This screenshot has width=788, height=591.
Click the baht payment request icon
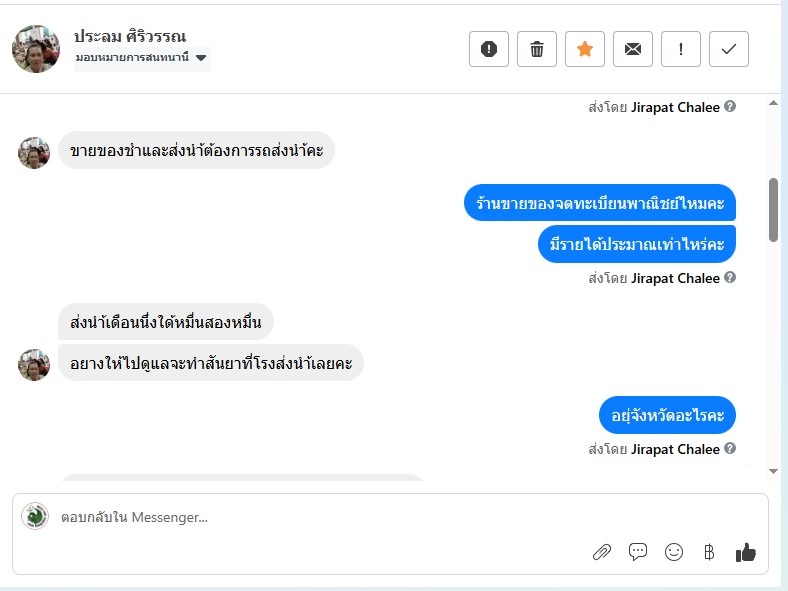click(709, 552)
